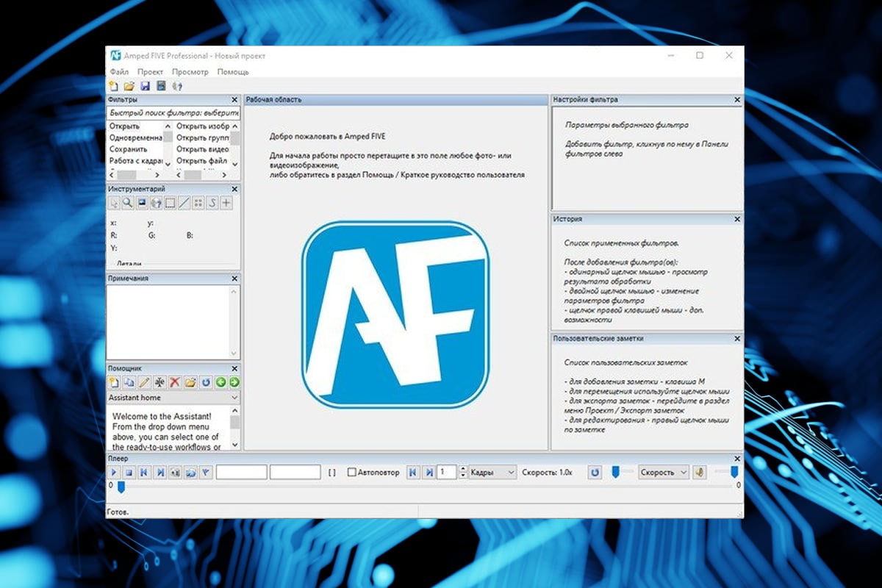The height and width of the screenshot is (588, 882).
Task: Click the audio icon in the player toolbar
Action: pos(175,473)
